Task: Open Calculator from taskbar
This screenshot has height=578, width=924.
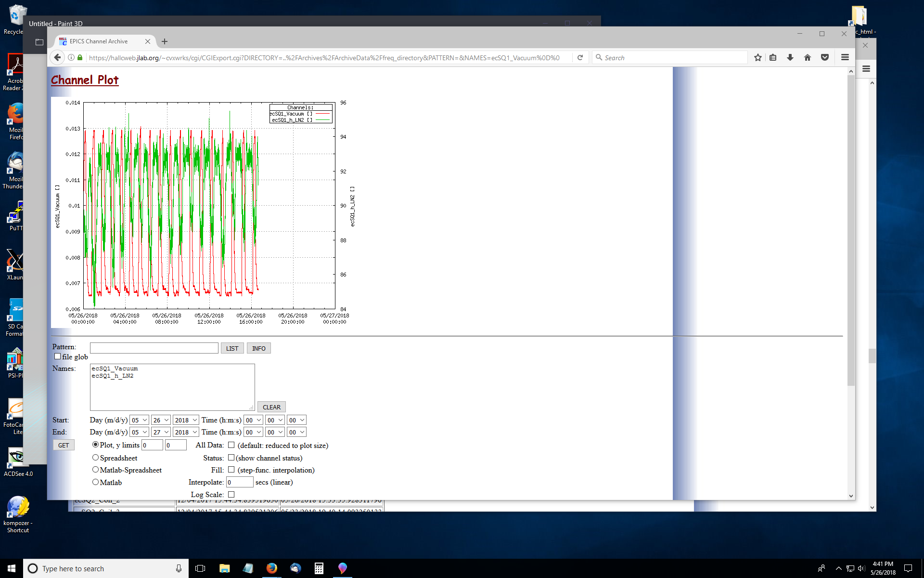Action: (x=319, y=568)
